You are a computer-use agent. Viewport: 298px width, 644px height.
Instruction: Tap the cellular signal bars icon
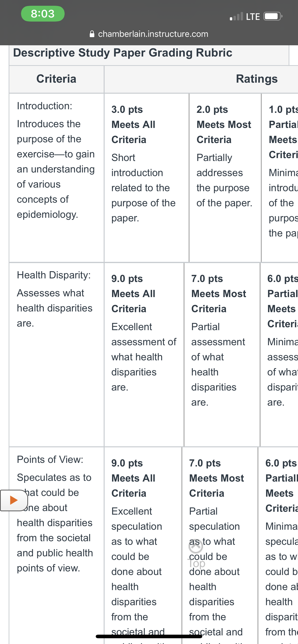tap(236, 17)
